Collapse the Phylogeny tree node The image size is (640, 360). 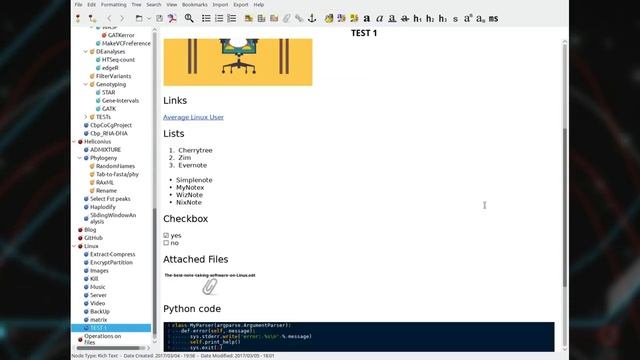[80, 158]
